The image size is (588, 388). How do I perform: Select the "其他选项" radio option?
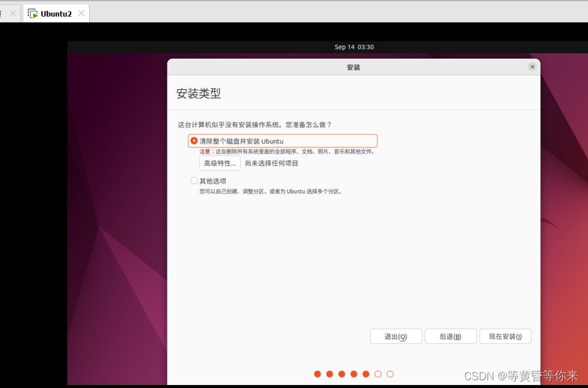[x=194, y=181]
